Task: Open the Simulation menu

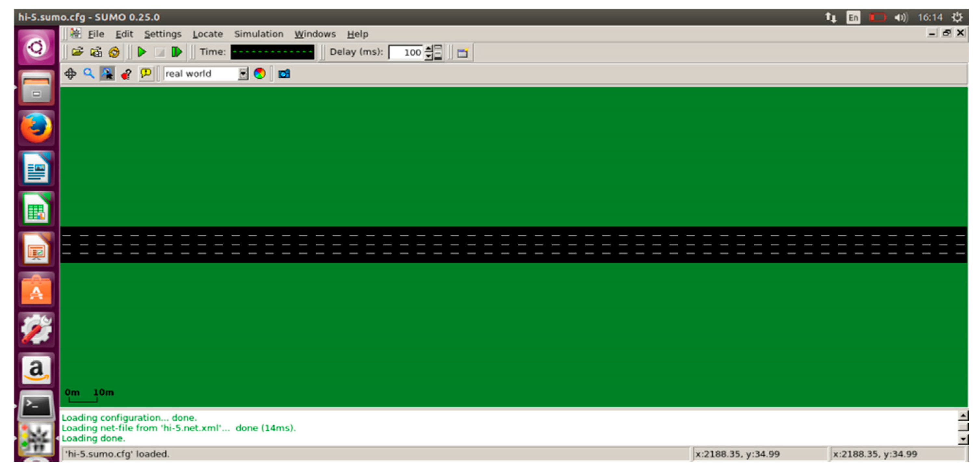Action: (x=259, y=34)
